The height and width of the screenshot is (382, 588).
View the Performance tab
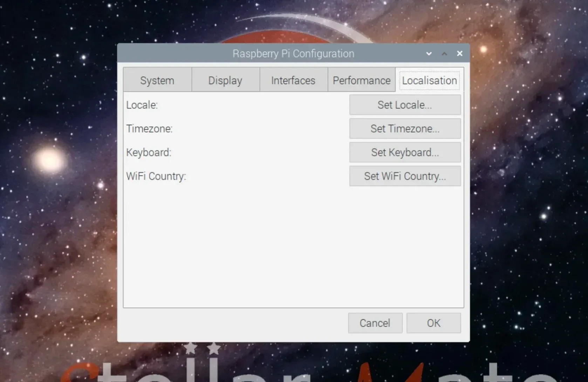click(361, 80)
